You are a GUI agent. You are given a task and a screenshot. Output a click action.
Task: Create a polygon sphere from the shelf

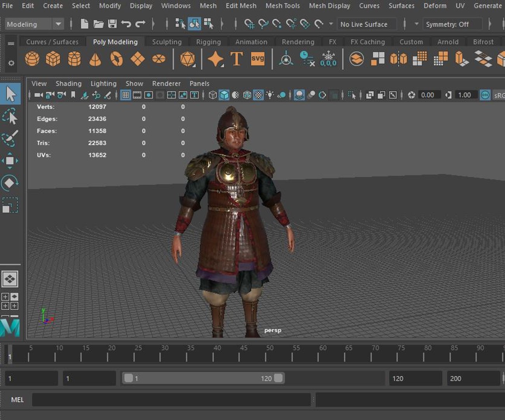(32, 59)
